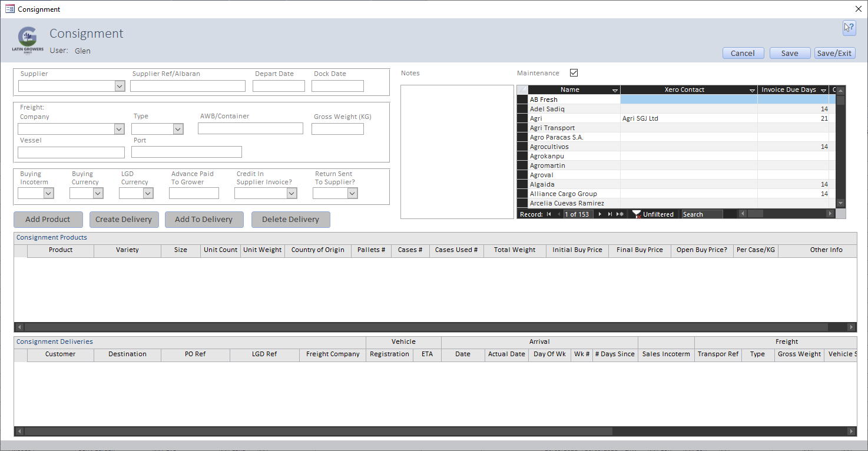
Task: Click the Consignment Products horizontal scrollbar thumb
Action: tap(426, 327)
